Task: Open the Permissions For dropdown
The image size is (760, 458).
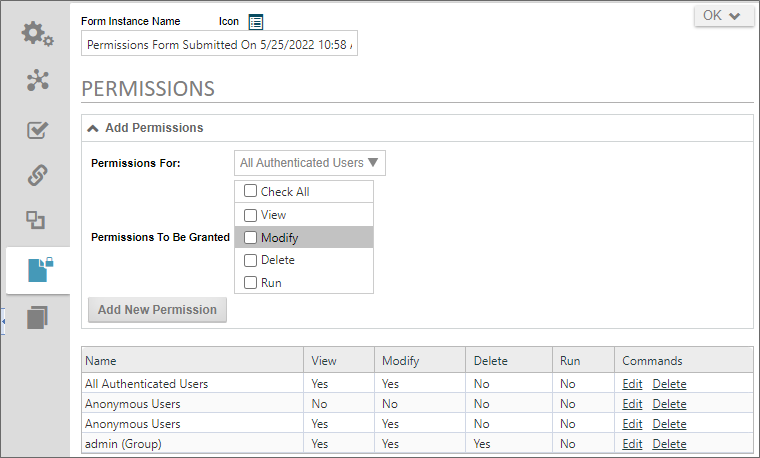Action: tap(309, 163)
